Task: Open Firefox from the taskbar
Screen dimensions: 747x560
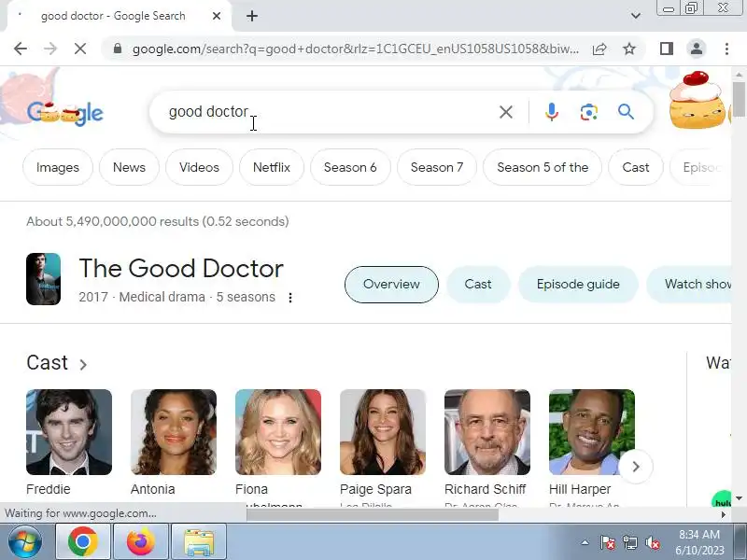Action: [141, 542]
